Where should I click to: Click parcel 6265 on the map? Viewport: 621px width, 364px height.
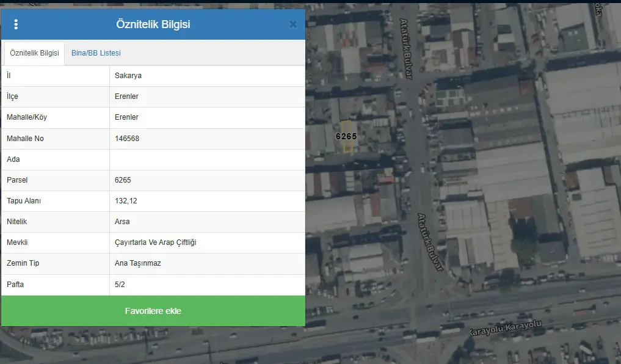[347, 137]
